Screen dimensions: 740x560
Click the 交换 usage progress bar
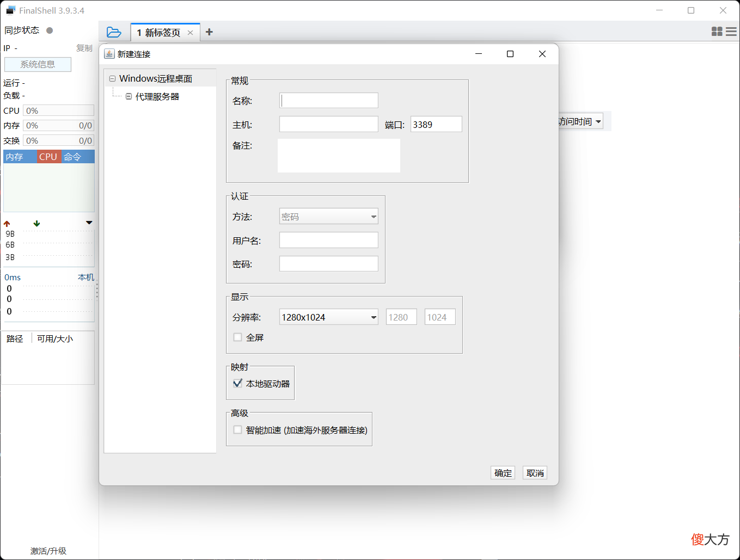[x=59, y=140]
